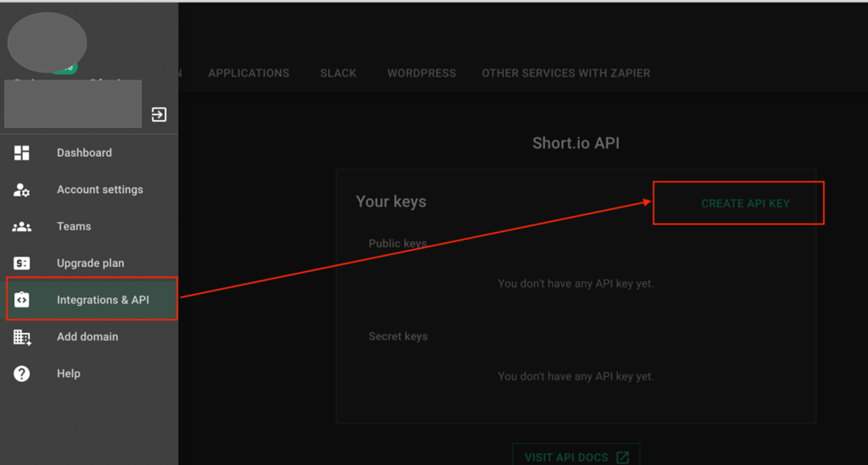Open the Slack tab
Screen dimensions: 868x465
tap(338, 74)
